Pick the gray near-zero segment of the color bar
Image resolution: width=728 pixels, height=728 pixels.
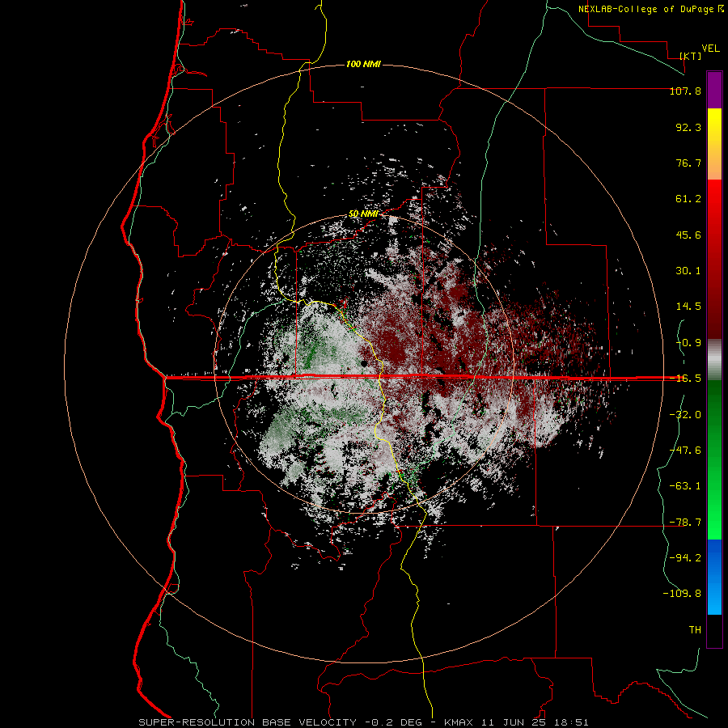click(714, 359)
